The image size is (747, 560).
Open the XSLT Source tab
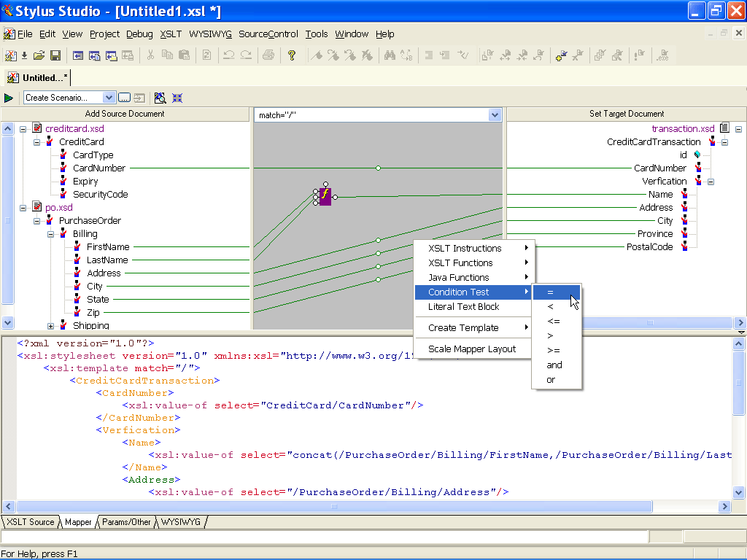pos(29,522)
